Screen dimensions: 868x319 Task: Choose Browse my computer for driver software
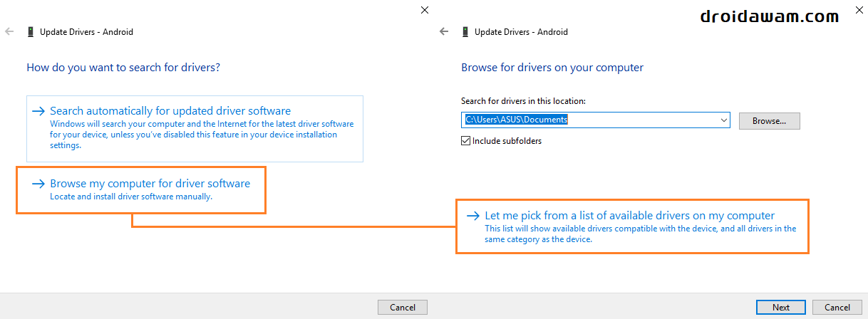(150, 184)
